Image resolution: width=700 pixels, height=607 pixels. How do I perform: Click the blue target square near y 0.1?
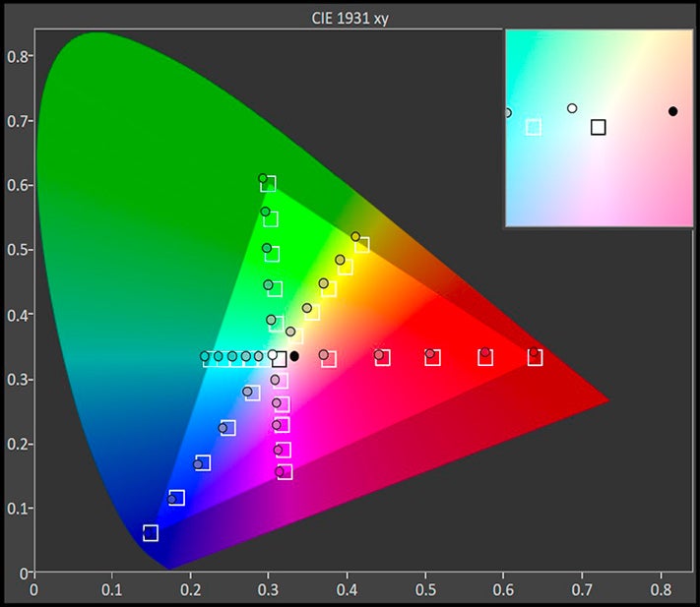(177, 498)
